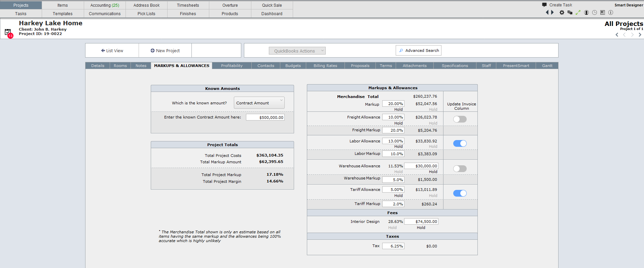Click Hold under Interior Design fee amount
Viewport: 644px width, 268px height.
(x=421, y=228)
